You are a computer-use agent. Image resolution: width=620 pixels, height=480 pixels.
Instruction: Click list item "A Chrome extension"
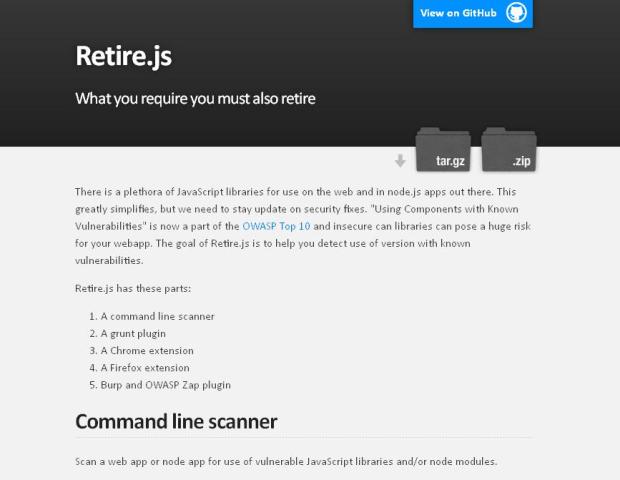click(x=147, y=350)
